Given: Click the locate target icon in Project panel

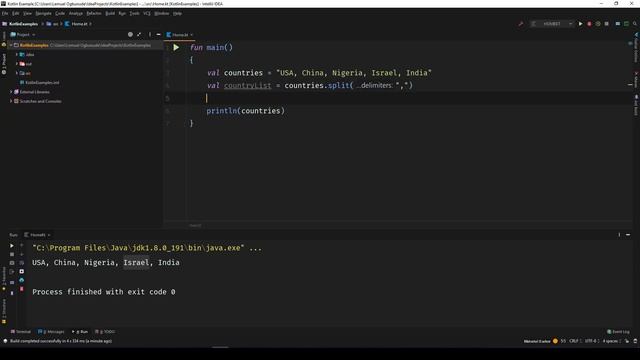Looking at the screenshot, I should 130,35.
